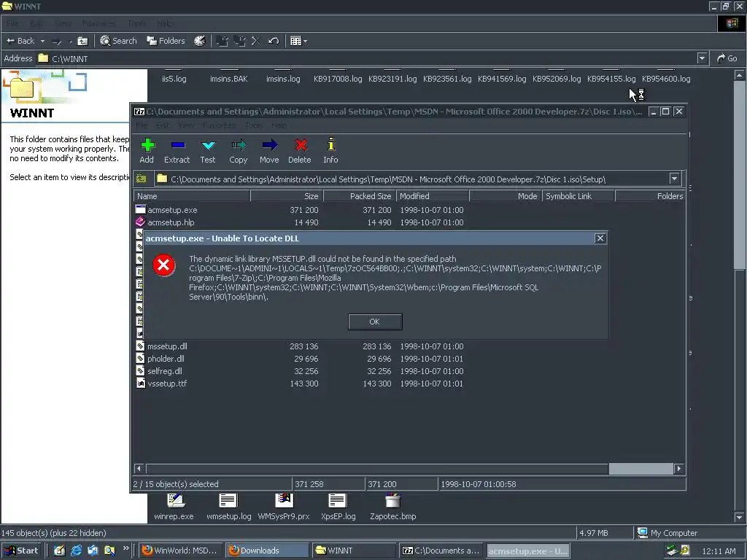
Task: Click the WINNT window vertical scroll down arrow
Action: 739,517
